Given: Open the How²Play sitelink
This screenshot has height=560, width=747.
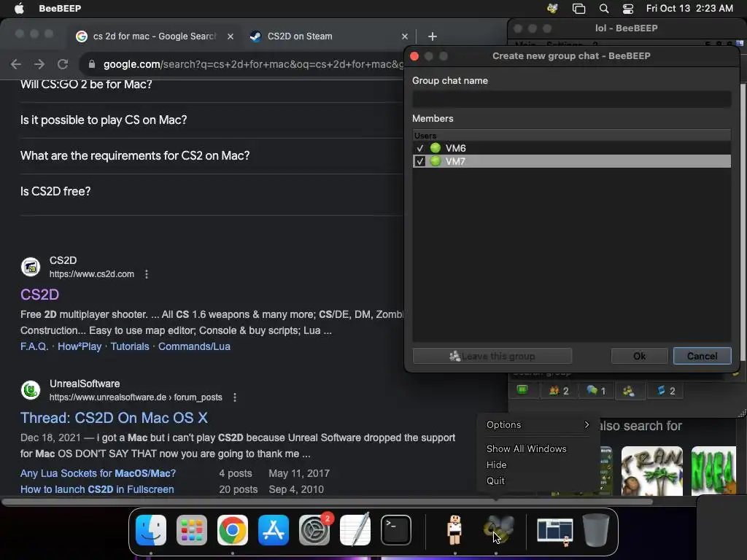Looking at the screenshot, I should 80,346.
